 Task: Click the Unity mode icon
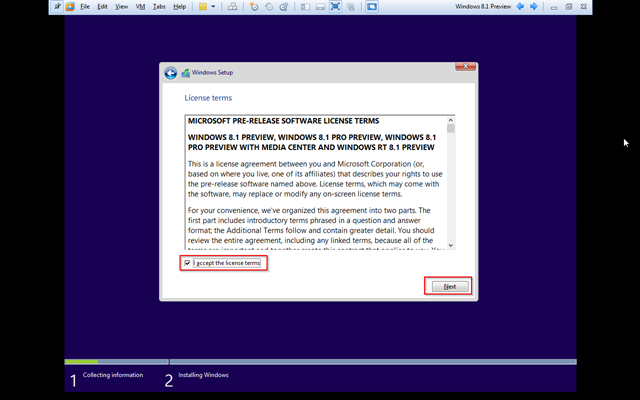coord(350,7)
